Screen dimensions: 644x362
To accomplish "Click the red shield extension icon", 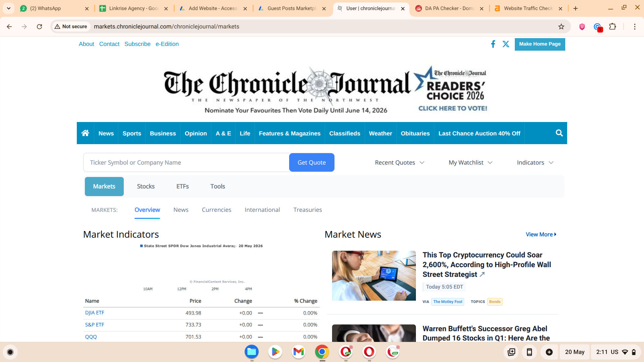I will (582, 26).
